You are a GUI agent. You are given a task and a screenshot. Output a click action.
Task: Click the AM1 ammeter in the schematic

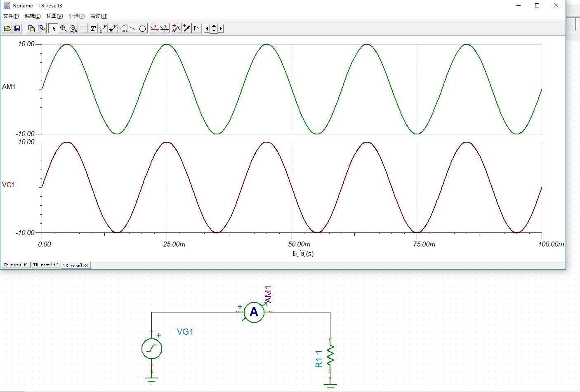pyautogui.click(x=254, y=312)
